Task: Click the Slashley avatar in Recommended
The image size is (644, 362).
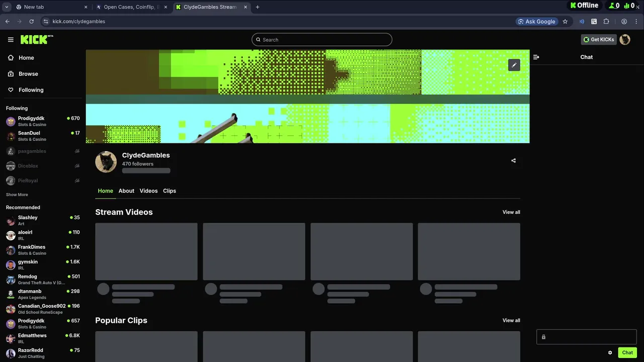Action: coord(11,221)
